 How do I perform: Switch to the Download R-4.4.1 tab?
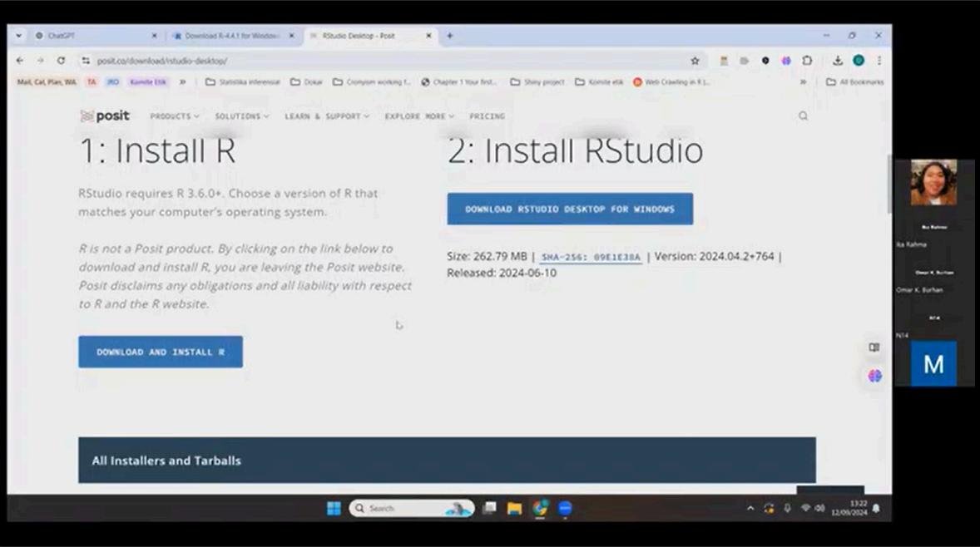pos(231,36)
